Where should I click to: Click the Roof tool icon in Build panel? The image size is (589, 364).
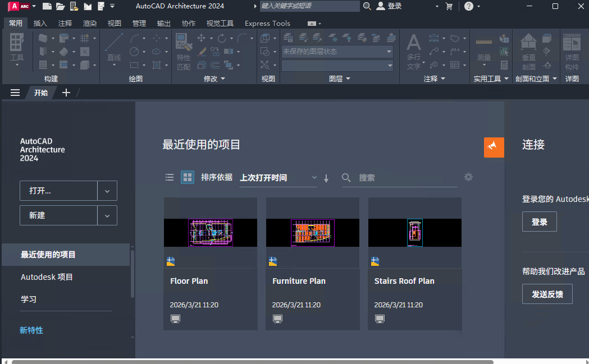tap(64, 38)
